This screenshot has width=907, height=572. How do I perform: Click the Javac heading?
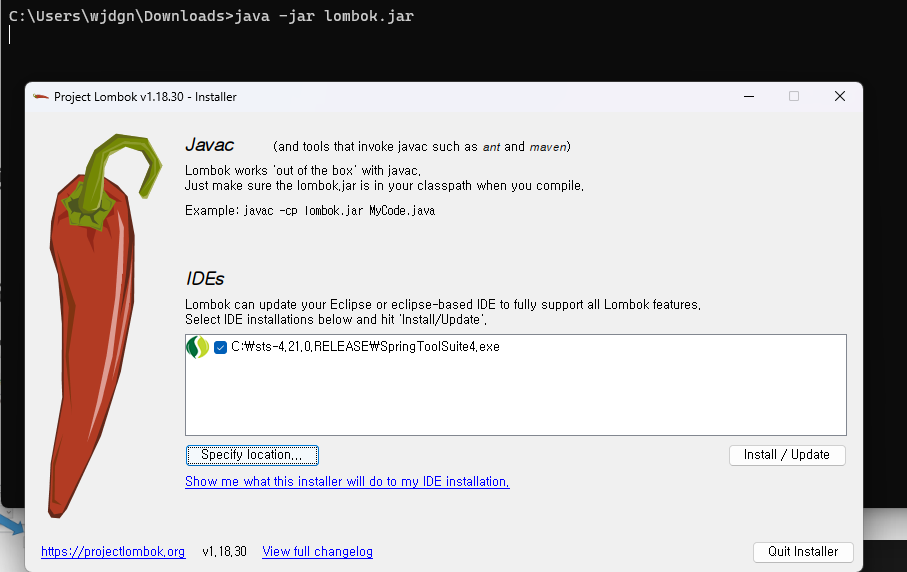point(209,145)
